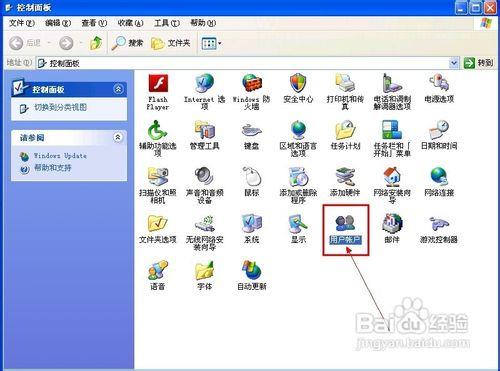Open 无线网络安装向导 icon
Viewport: 500px width, 371px height.
click(x=204, y=224)
